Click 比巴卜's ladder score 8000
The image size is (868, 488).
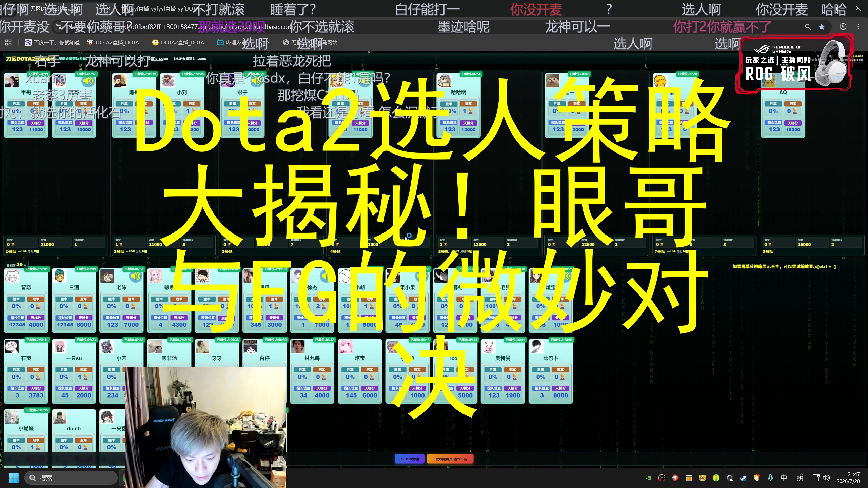click(560, 395)
